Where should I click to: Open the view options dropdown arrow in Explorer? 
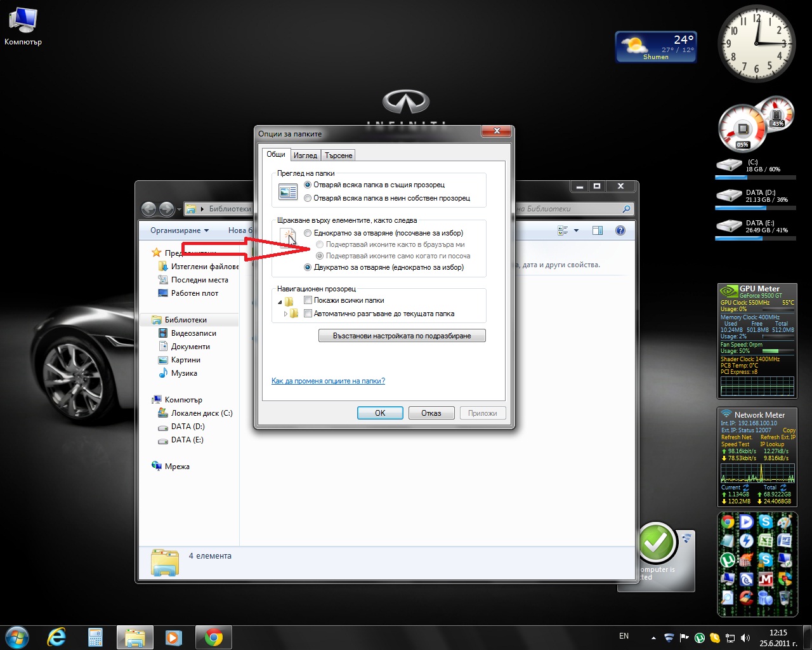coord(576,230)
